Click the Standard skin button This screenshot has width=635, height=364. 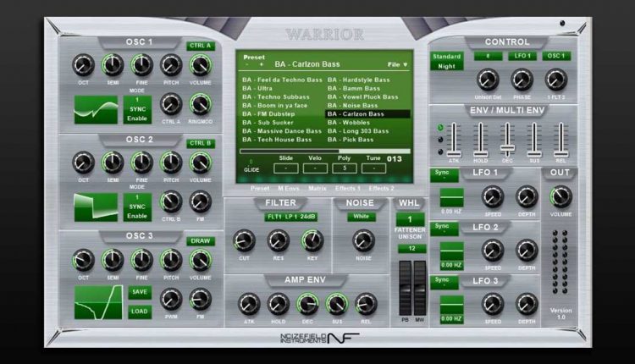pos(446,57)
